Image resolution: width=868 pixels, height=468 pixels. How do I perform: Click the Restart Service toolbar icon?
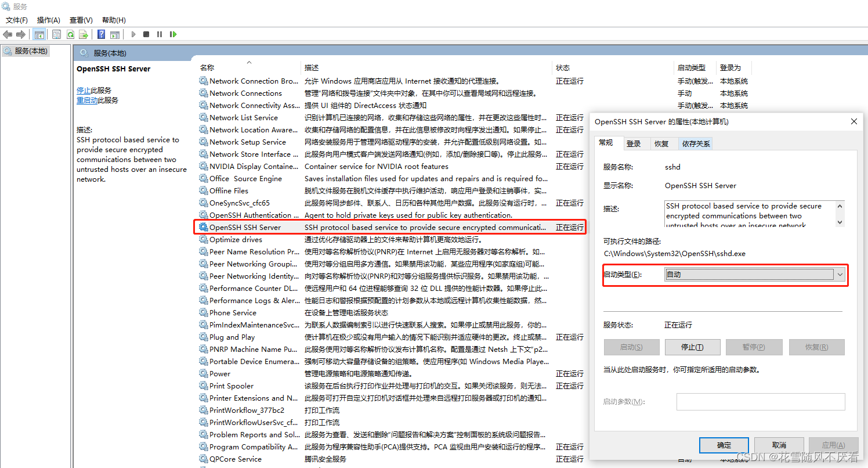pos(173,34)
